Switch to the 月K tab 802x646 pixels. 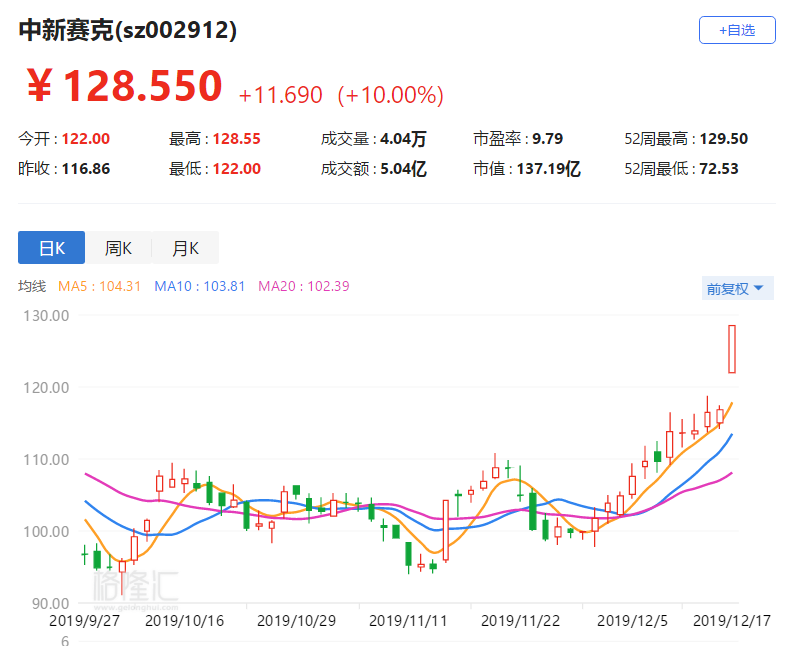tap(185, 248)
